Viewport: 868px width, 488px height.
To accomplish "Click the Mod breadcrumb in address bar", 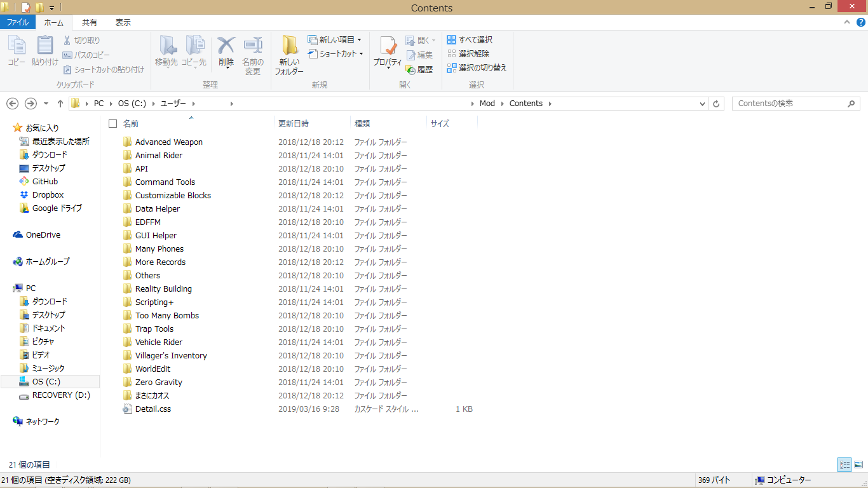I will click(x=487, y=104).
